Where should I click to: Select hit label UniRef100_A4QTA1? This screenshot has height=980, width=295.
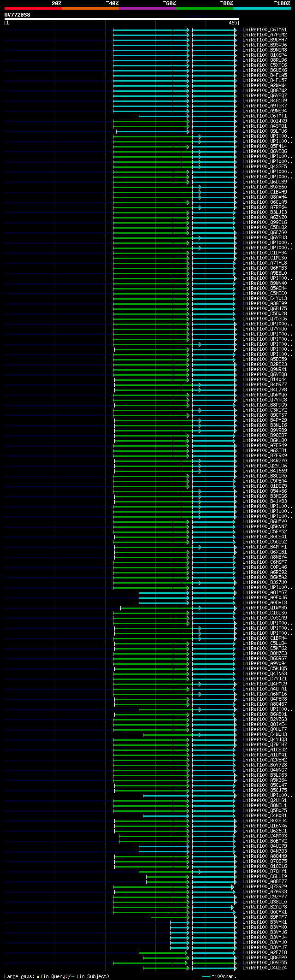click(265, 689)
